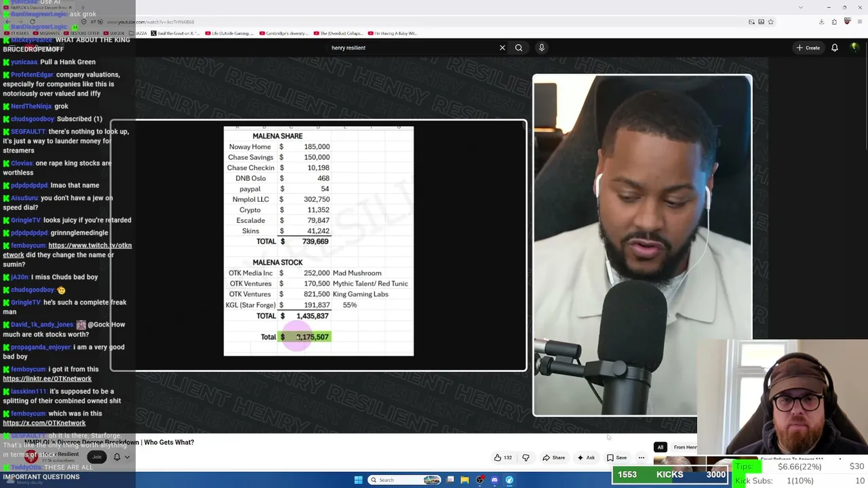Open the Basil the Great on X bookmark
The width and height of the screenshot is (868, 488).
[176, 33]
